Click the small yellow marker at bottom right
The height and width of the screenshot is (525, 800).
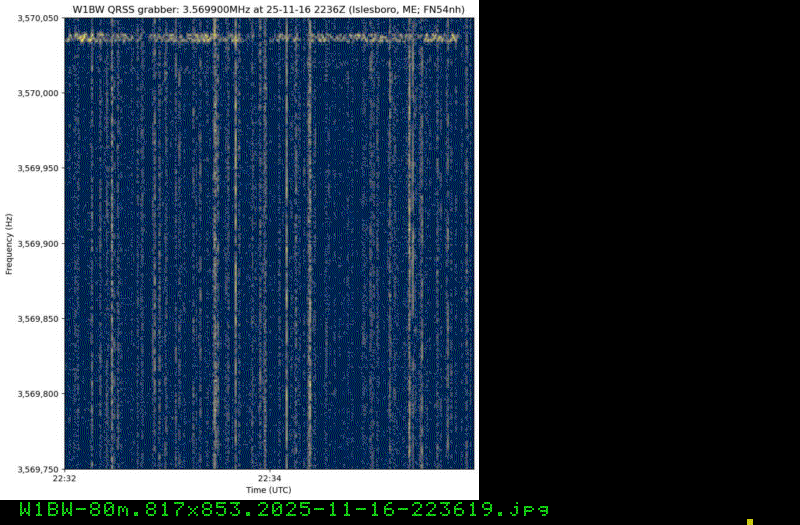pos(750,522)
